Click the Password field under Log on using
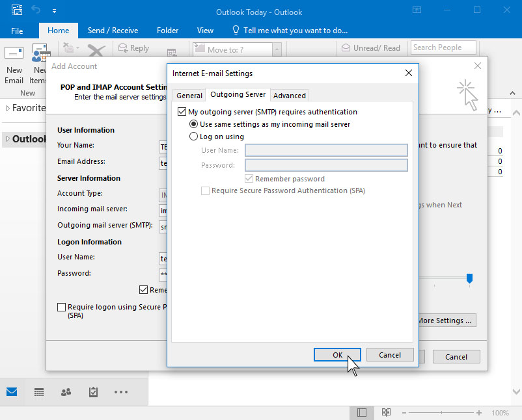This screenshot has height=420, width=522. click(x=326, y=165)
